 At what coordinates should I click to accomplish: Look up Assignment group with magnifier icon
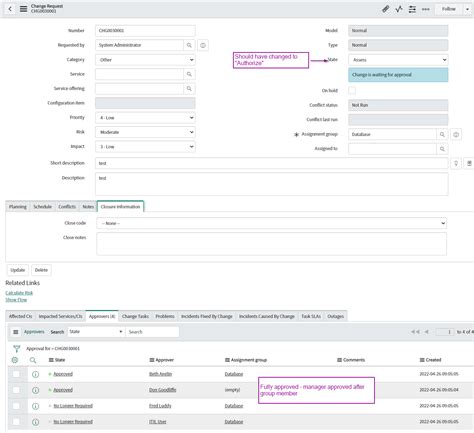(x=442, y=134)
